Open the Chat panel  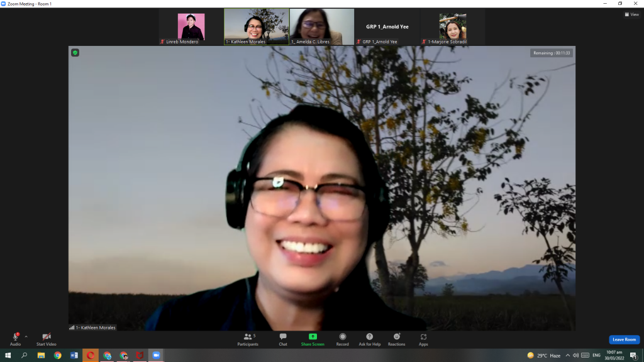point(283,339)
